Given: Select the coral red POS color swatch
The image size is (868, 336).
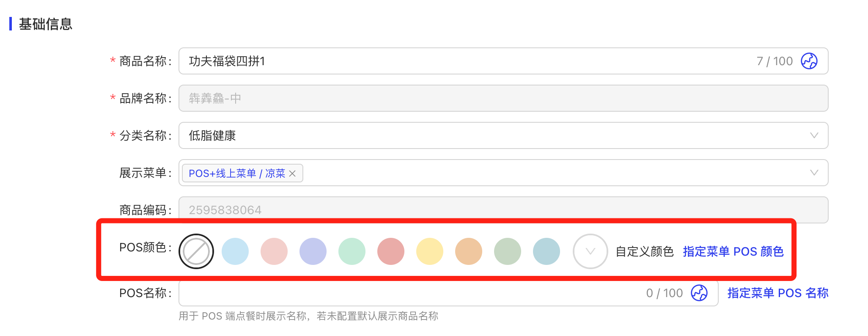Looking at the screenshot, I should pyautogui.click(x=391, y=251).
